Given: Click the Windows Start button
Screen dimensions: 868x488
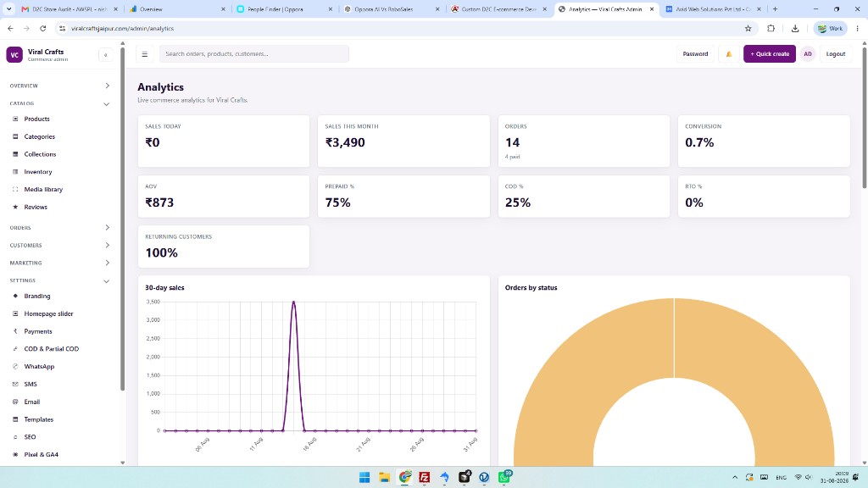Looking at the screenshot, I should 364,477.
